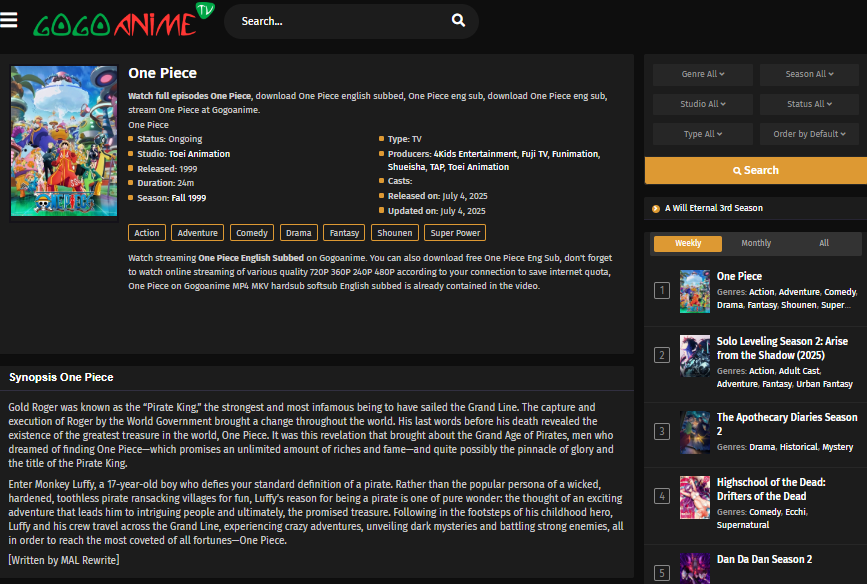Expand the Status All filter
This screenshot has height=584, width=867.
tap(809, 104)
